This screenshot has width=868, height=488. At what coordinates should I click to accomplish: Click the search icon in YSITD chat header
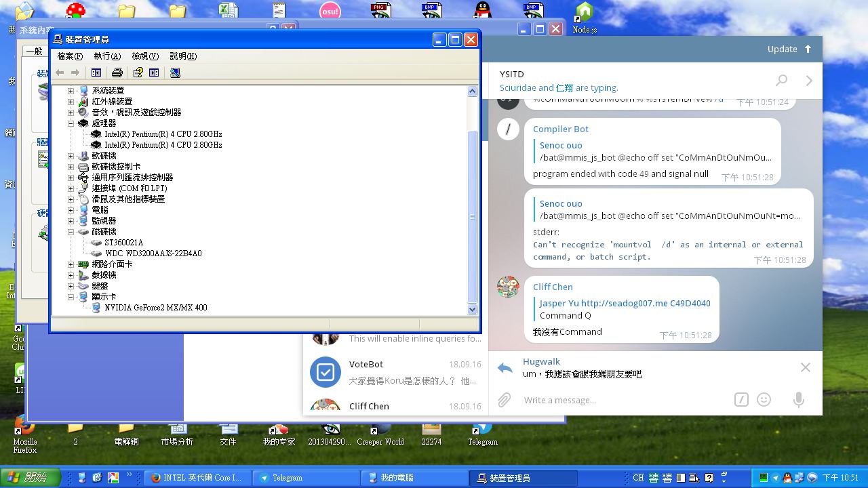pyautogui.click(x=781, y=81)
